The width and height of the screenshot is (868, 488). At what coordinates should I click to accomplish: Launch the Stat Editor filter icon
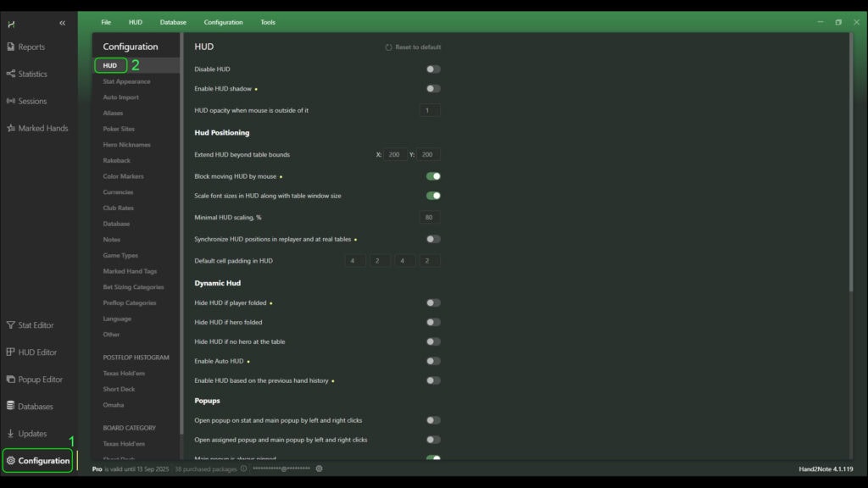[11, 325]
